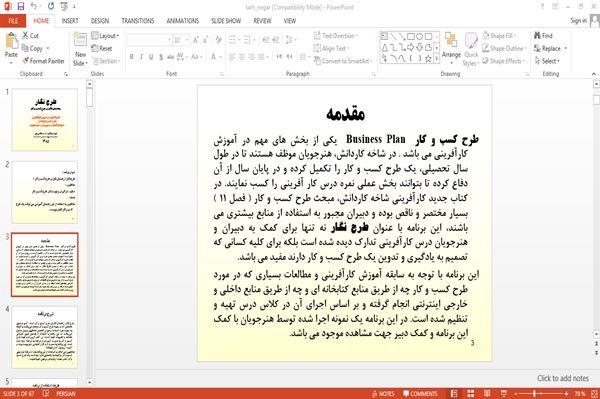The image size is (600, 399).
Task: Open the Shape Outline dropdown
Action: [x=504, y=48]
